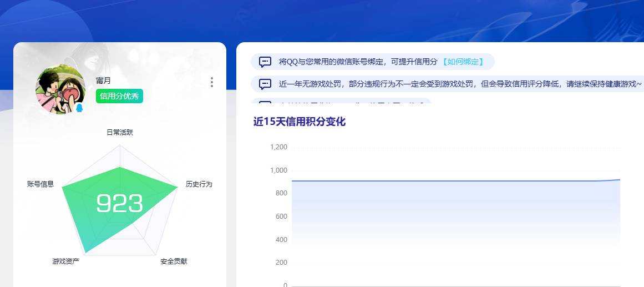Viewport: 644px width, 287px height.
Task: Click the 信用分优秀 badge
Action: tap(119, 96)
